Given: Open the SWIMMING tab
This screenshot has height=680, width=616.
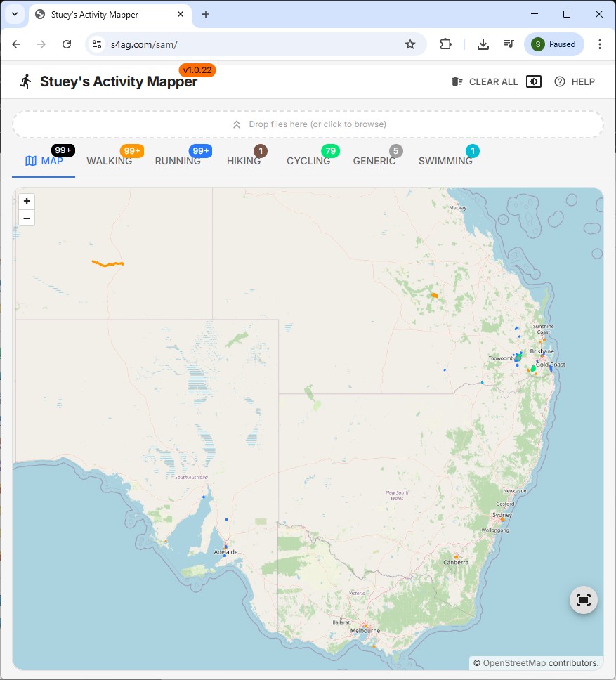Looking at the screenshot, I should pyautogui.click(x=445, y=161).
